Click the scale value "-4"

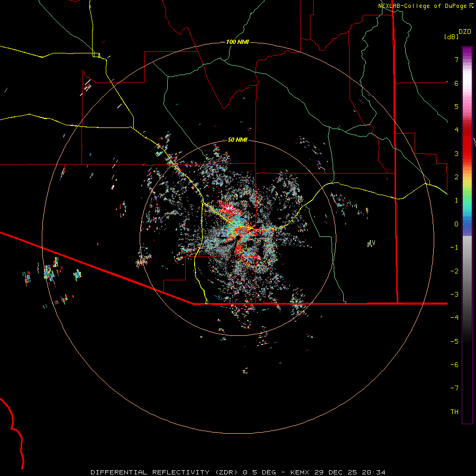point(454,318)
